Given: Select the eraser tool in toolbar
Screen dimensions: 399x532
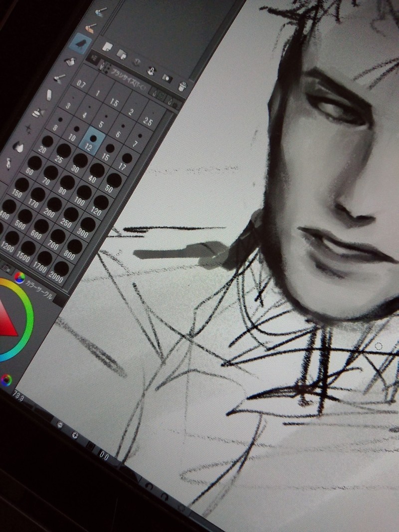Looking at the screenshot, I should pyautogui.click(x=49, y=95).
